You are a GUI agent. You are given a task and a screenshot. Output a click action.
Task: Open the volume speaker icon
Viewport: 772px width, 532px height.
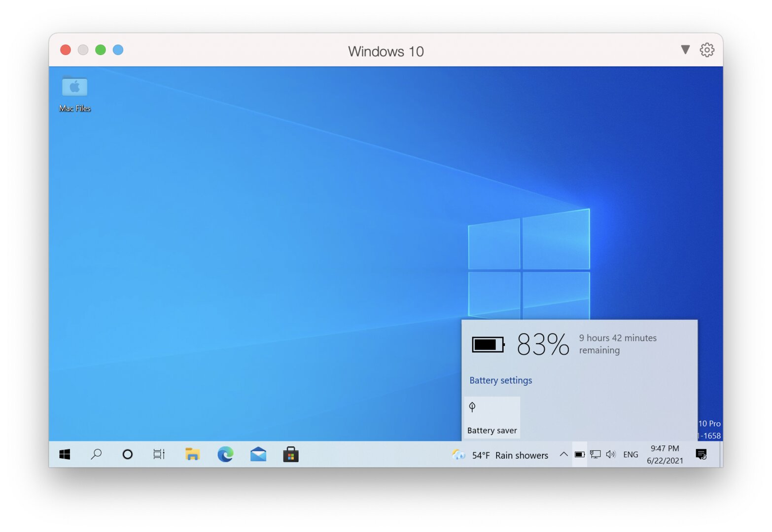[x=611, y=454]
